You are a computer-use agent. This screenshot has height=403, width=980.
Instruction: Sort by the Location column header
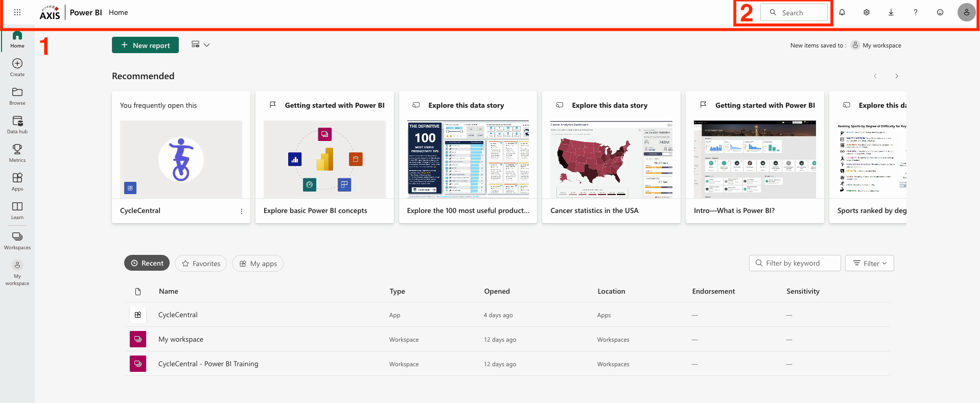coord(611,291)
